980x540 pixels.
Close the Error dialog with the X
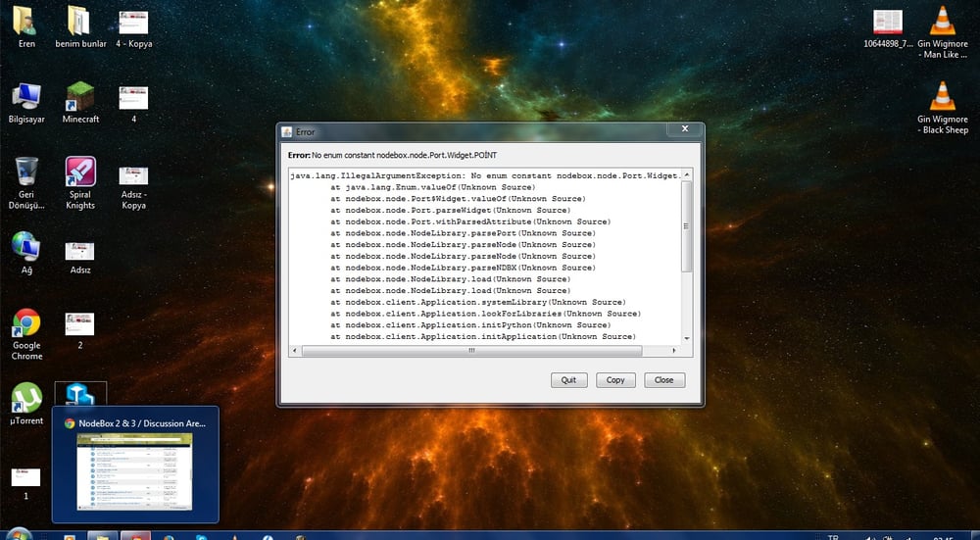(685, 128)
